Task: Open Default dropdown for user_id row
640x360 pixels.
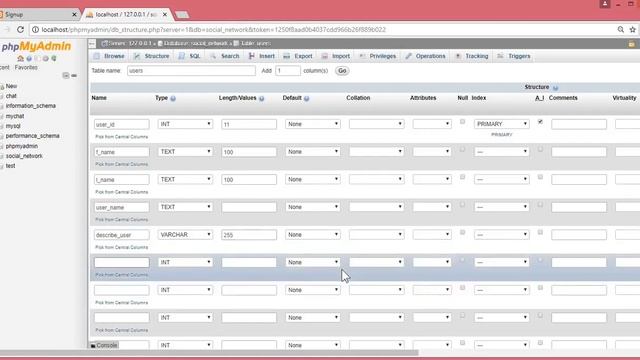Action: click(x=313, y=124)
